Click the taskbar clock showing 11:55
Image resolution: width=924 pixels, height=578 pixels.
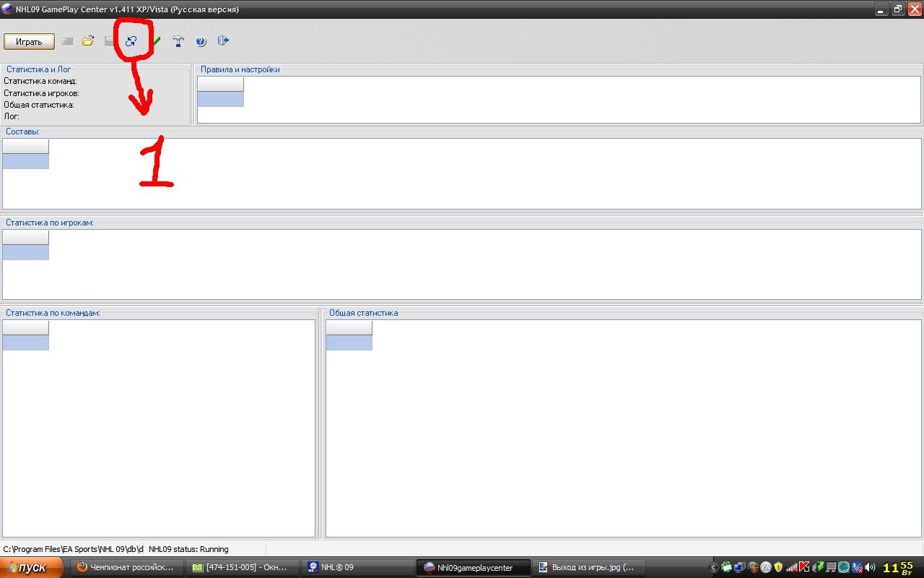(898, 568)
